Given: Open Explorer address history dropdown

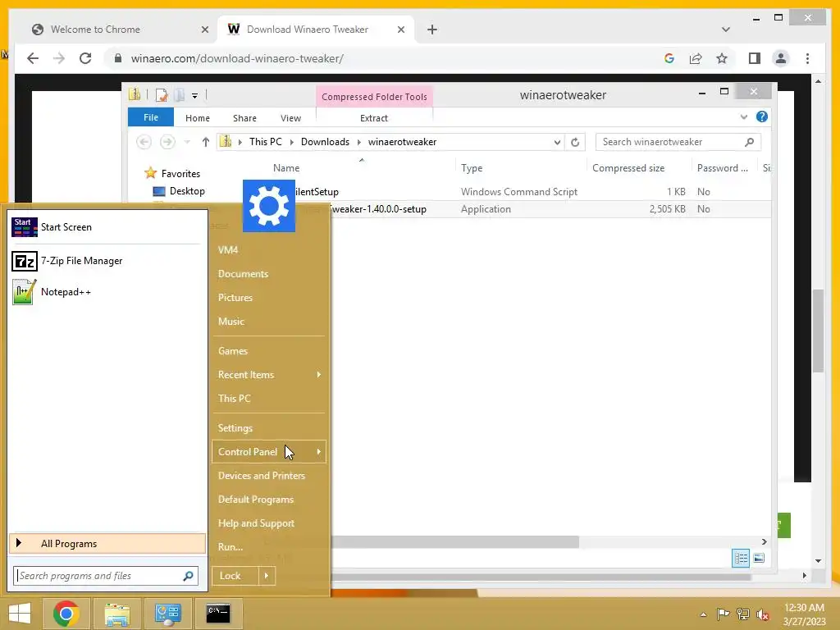Looking at the screenshot, I should pos(557,142).
